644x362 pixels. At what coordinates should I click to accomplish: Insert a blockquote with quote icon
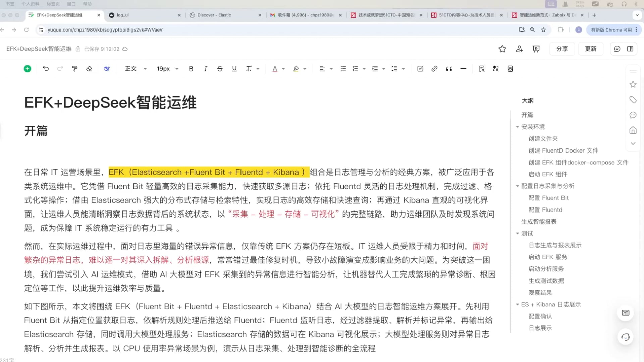point(449,69)
